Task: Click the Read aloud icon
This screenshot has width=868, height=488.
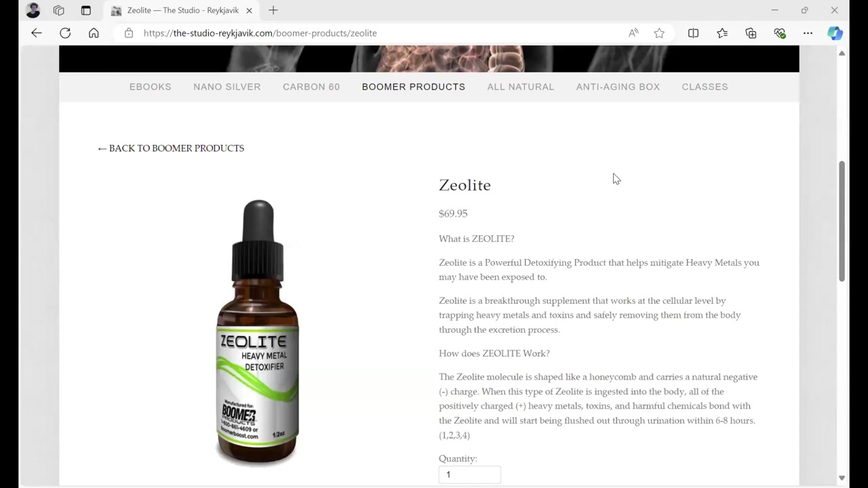Action: 633,33
